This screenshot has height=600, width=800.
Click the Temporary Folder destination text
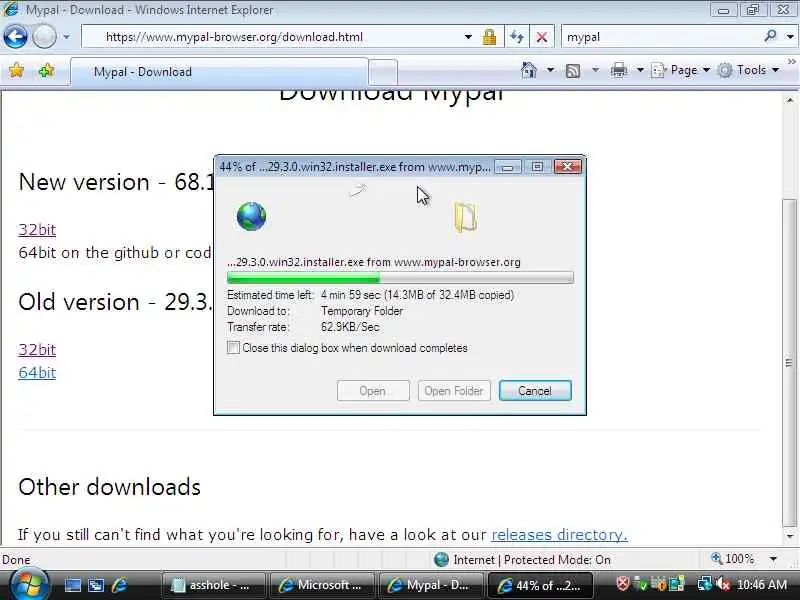click(362, 311)
